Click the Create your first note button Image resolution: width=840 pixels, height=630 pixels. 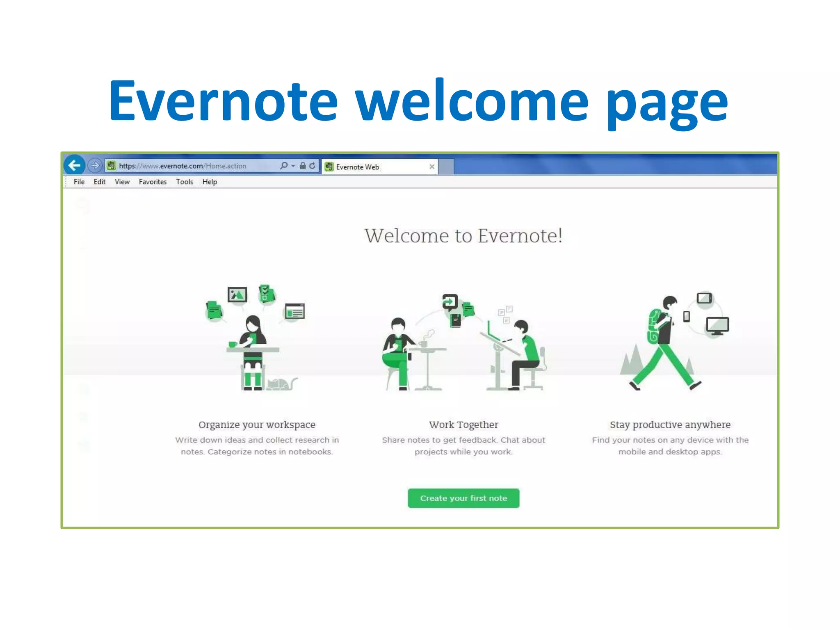click(463, 498)
